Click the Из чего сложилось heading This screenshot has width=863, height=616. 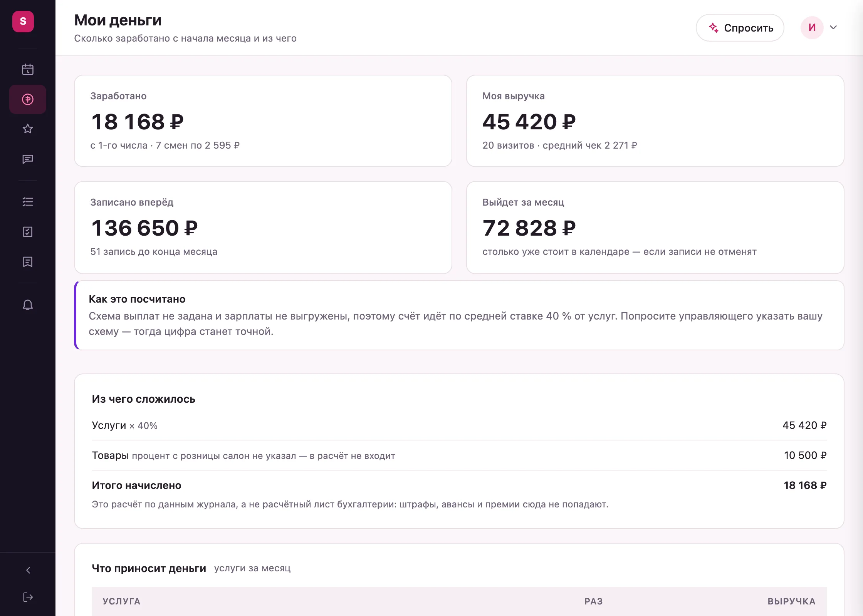tap(143, 399)
